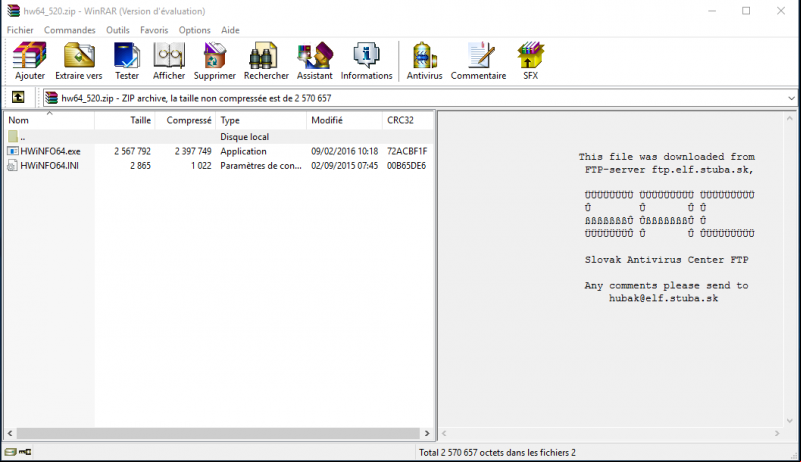Screen dimensions: 801x462
Task: Click the size value 2 567 792
Action: click(132, 151)
